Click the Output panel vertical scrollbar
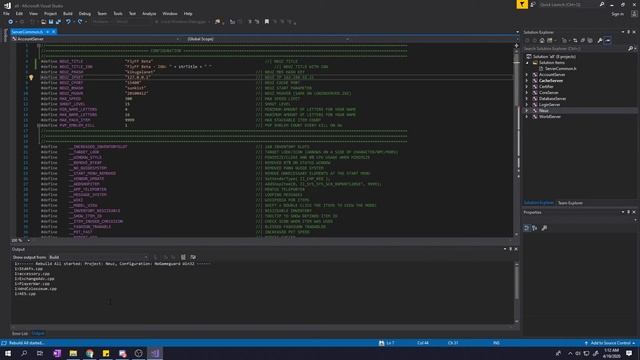 [517, 292]
